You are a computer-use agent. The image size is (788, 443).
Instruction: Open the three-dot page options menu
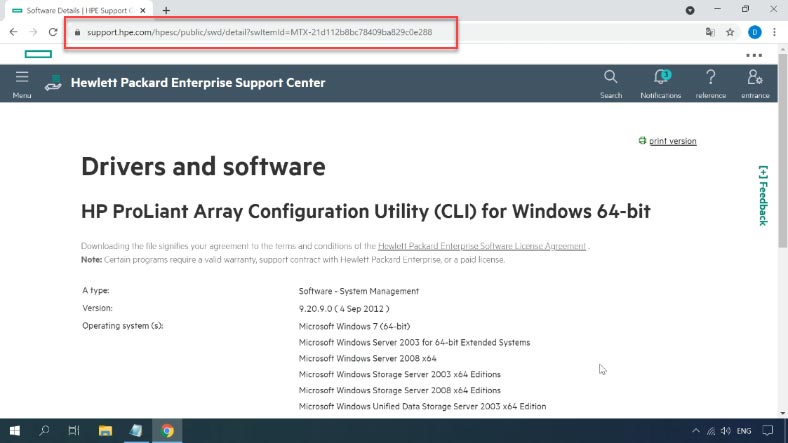(754, 55)
